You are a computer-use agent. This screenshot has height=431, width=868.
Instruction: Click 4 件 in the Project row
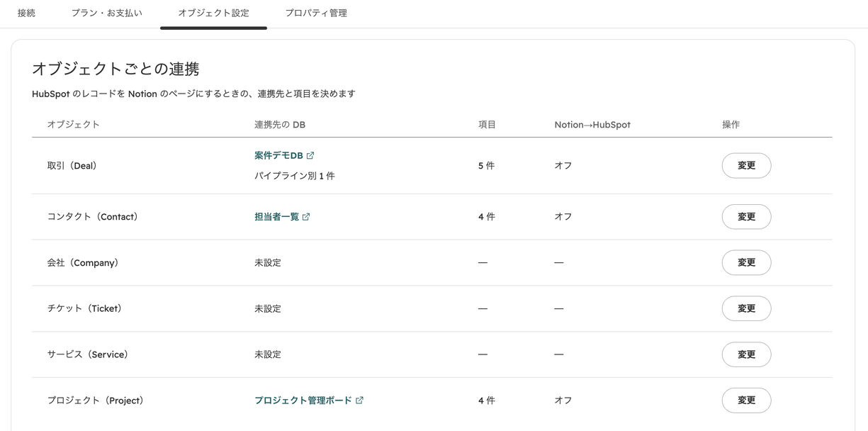pos(486,401)
